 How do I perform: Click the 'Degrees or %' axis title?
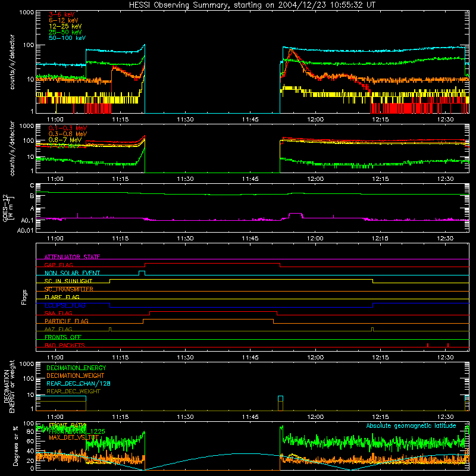[15, 446]
